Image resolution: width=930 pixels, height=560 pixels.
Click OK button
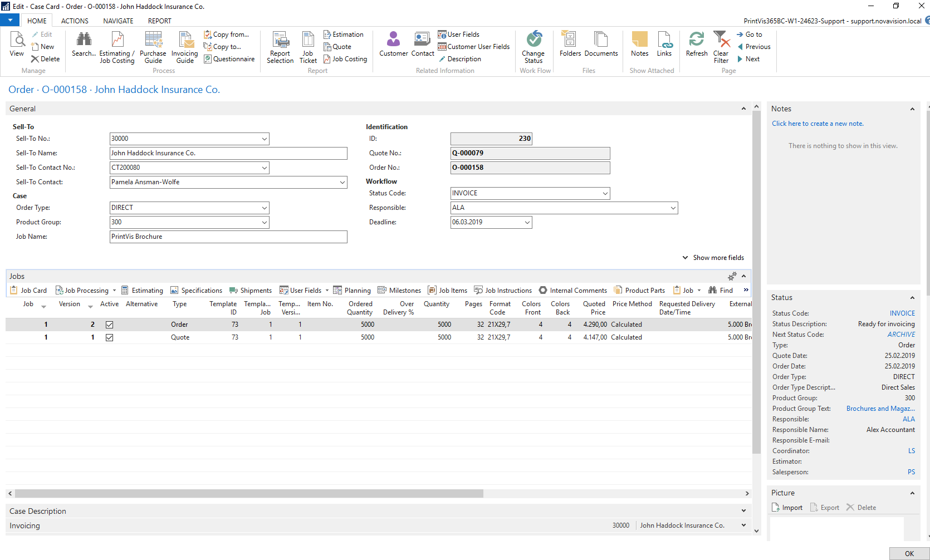coord(909,553)
